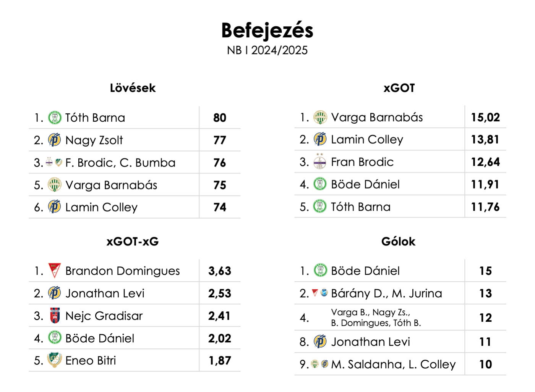Click the NB I 2024/2025 subtitle

267,50
